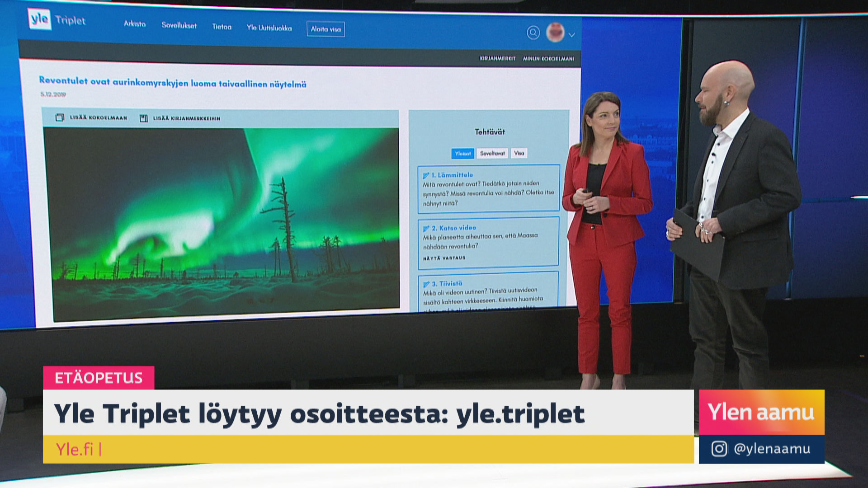Screen dimensions: 868x488
Task: Select the Yleiset task filter
Action: (x=462, y=154)
